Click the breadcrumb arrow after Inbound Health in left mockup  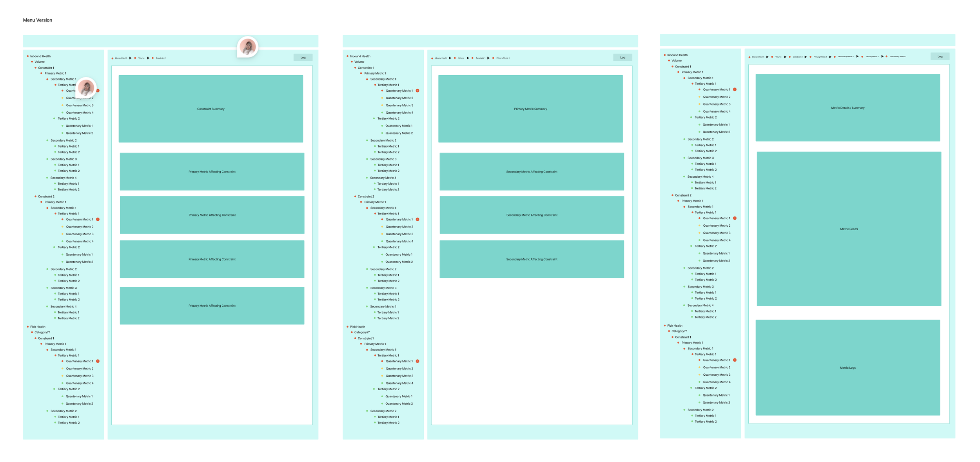click(x=131, y=58)
